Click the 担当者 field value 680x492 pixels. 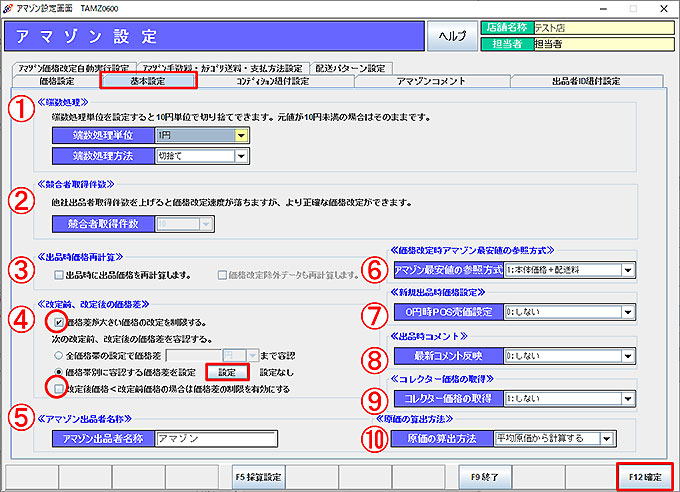point(604,44)
